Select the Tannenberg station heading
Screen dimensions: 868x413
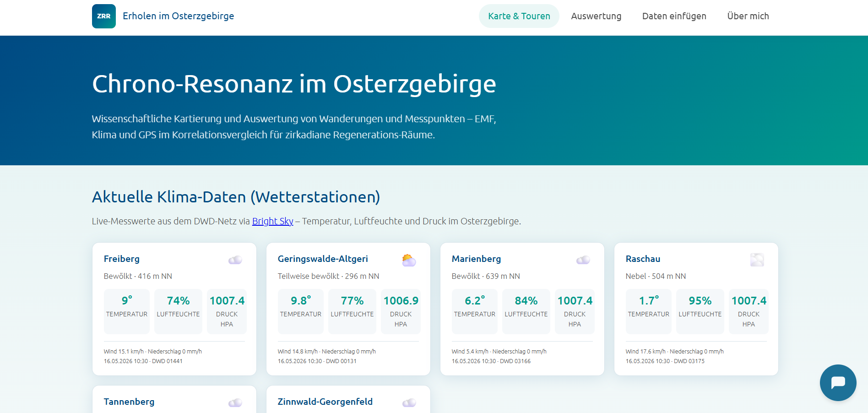pos(129,402)
